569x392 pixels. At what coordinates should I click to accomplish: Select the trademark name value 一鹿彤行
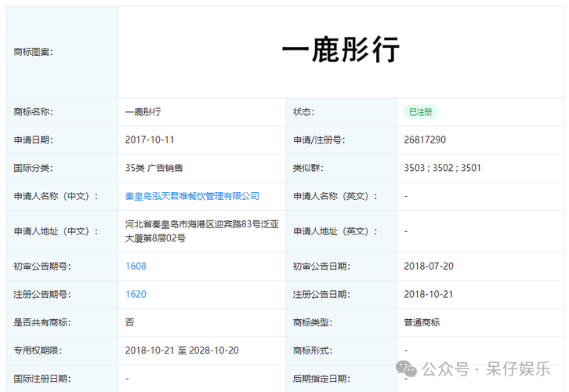(143, 112)
